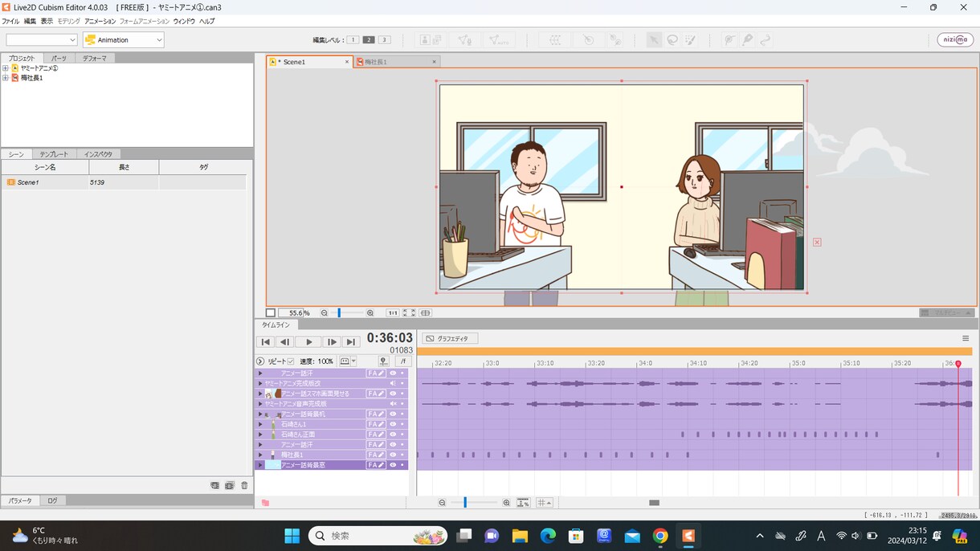Viewport: 980px width, 551px height.
Task: Delete scene with the trash icon
Action: coord(245,486)
